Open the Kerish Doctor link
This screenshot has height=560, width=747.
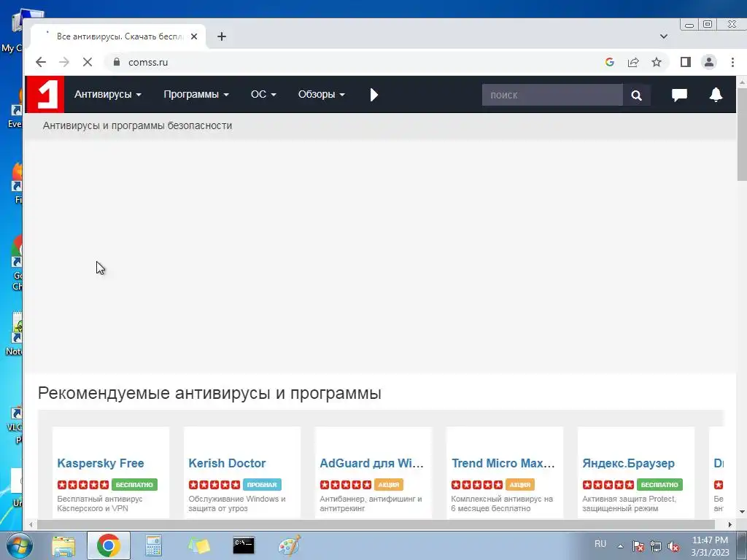click(x=227, y=463)
